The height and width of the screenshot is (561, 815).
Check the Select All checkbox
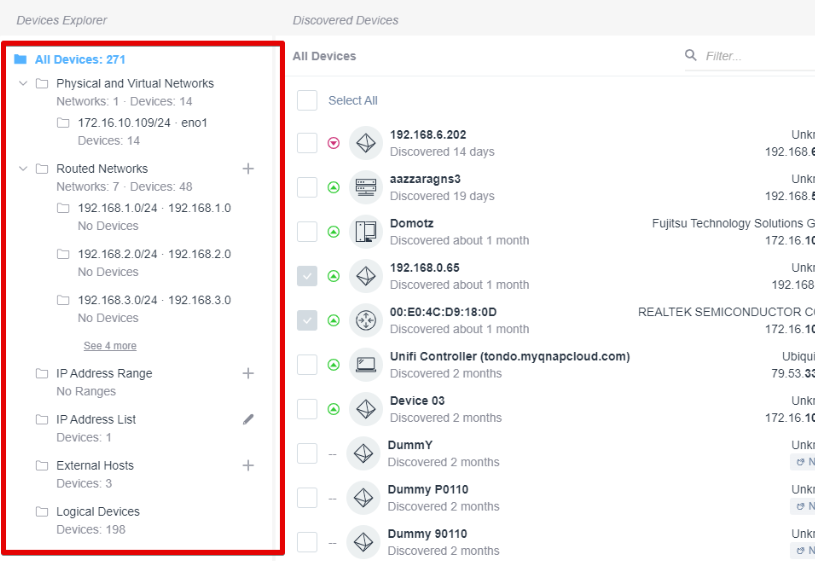point(307,101)
